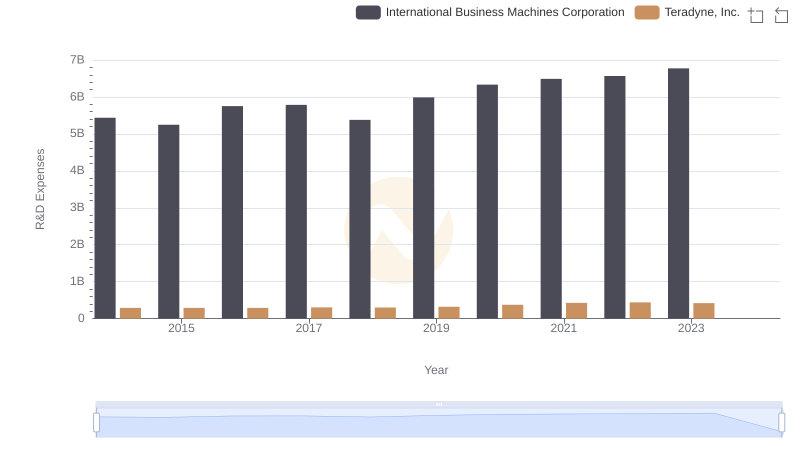Click the 5B y-axis label

[x=77, y=134]
